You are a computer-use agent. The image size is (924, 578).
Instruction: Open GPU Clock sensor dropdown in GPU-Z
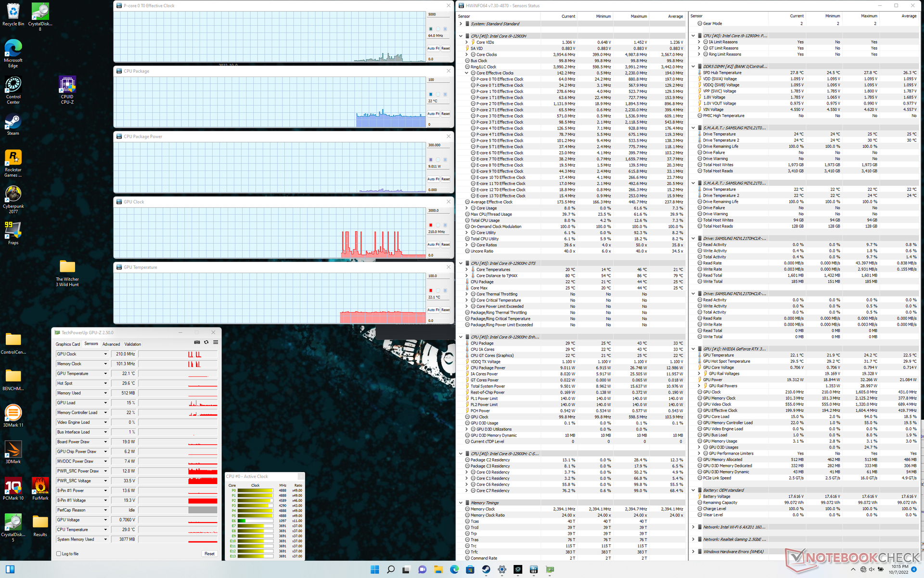click(x=105, y=354)
